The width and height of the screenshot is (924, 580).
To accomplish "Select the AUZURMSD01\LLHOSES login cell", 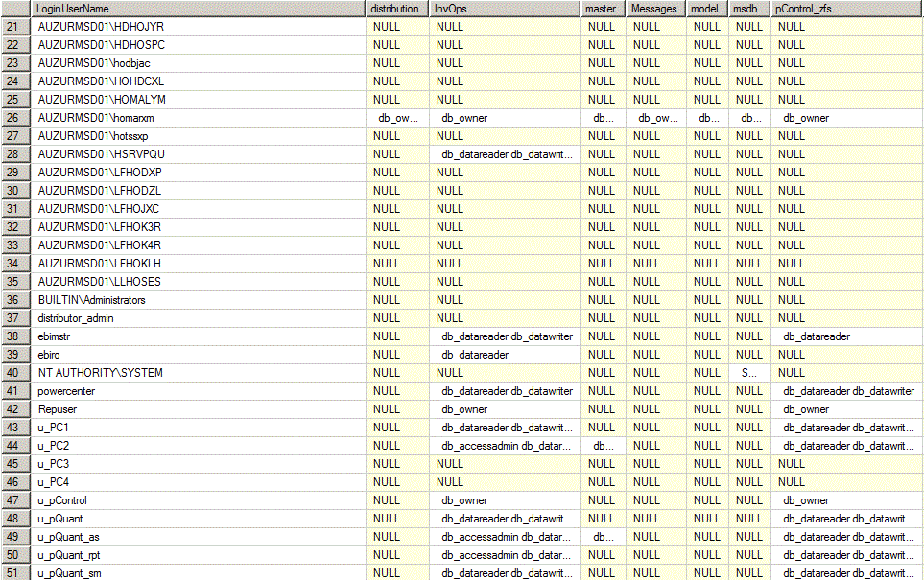I will click(x=198, y=282).
